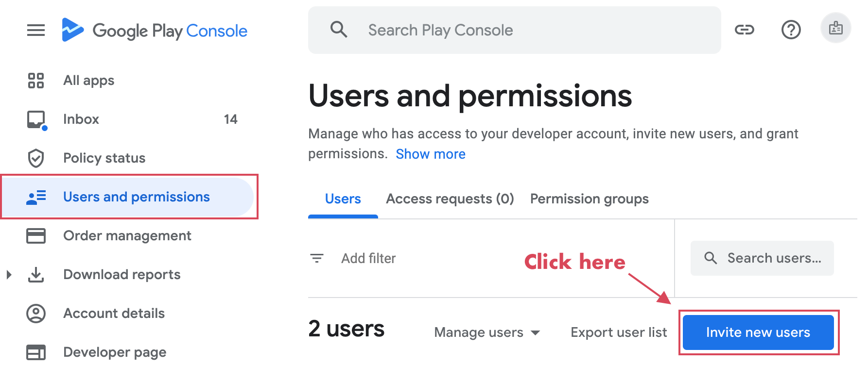Click the Show more link

(x=430, y=154)
